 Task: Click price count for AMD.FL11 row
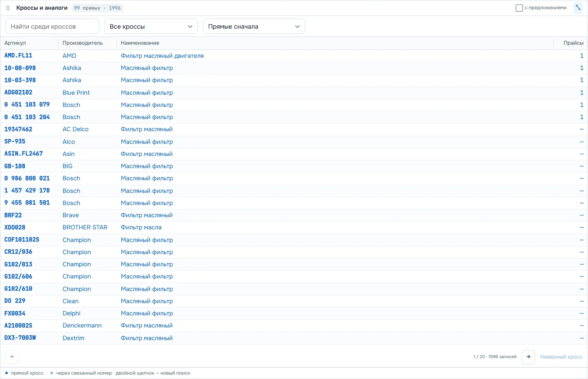pyautogui.click(x=581, y=56)
